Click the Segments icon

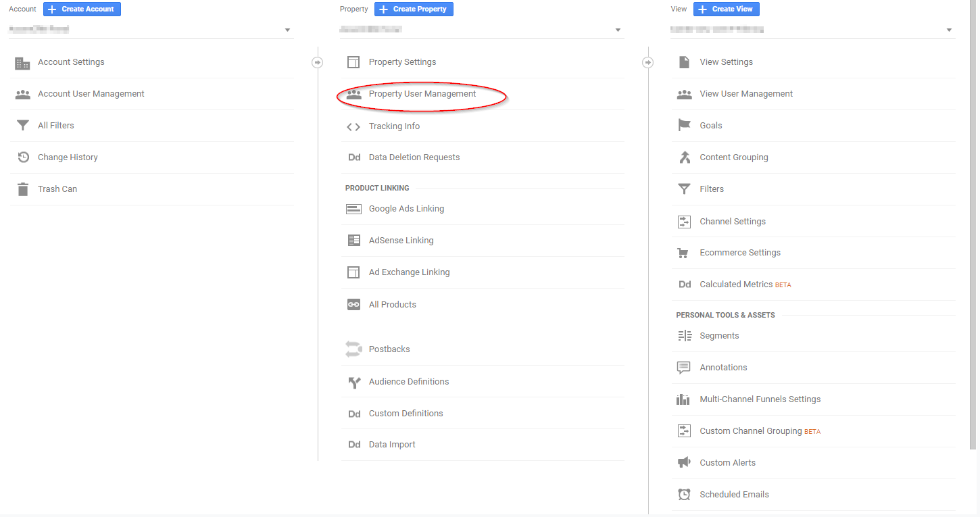[685, 336]
